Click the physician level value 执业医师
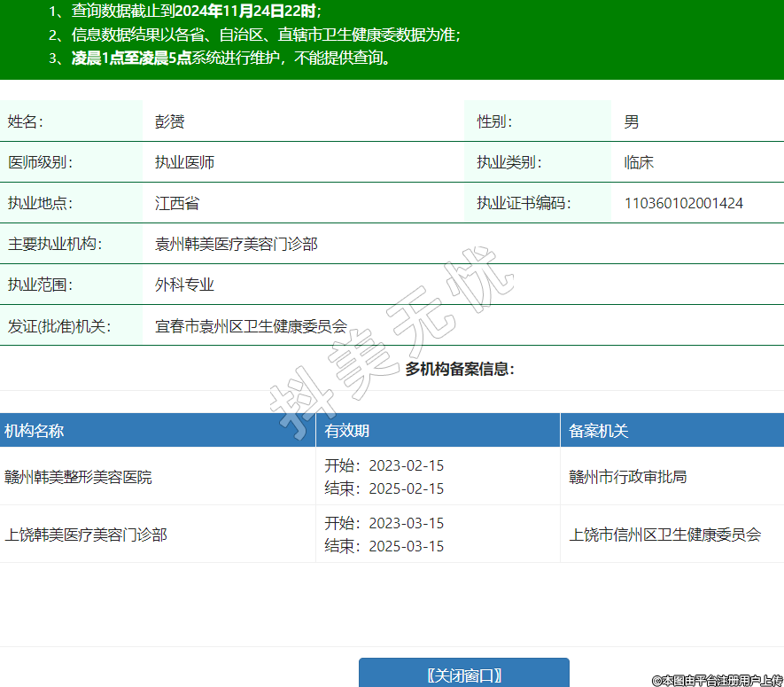Screen dimensions: 784x687 (184, 163)
